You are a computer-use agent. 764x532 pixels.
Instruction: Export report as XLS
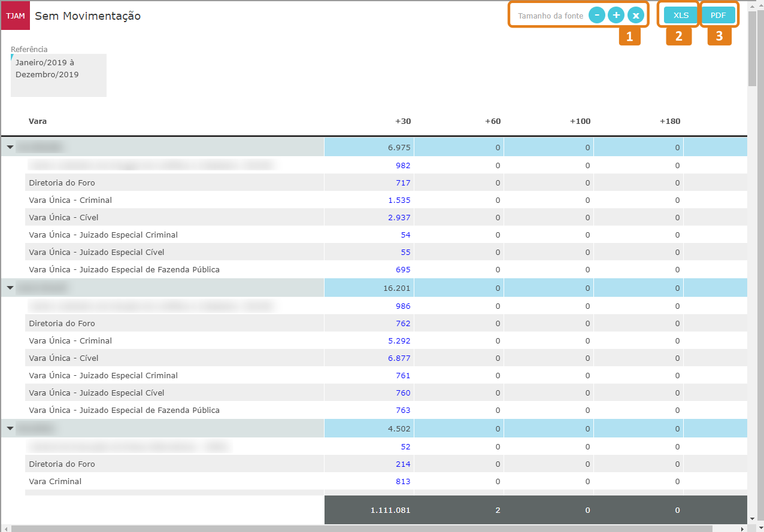tap(681, 16)
